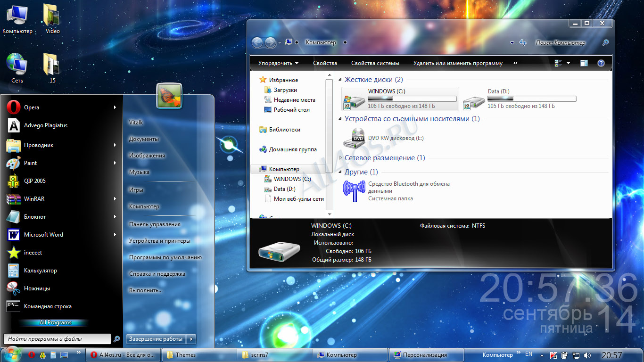644x362 pixels.
Task: Select Библиотеки in navigation pane
Action: pyautogui.click(x=280, y=130)
